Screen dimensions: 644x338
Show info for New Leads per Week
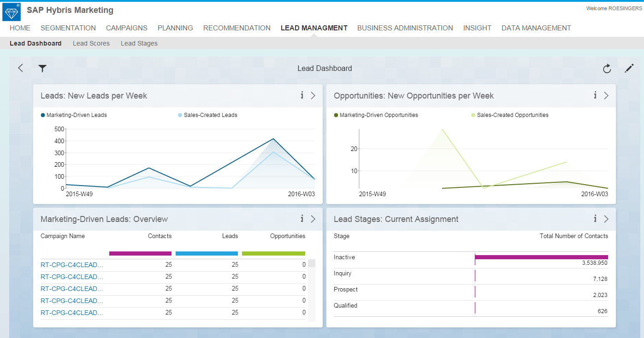click(x=302, y=95)
